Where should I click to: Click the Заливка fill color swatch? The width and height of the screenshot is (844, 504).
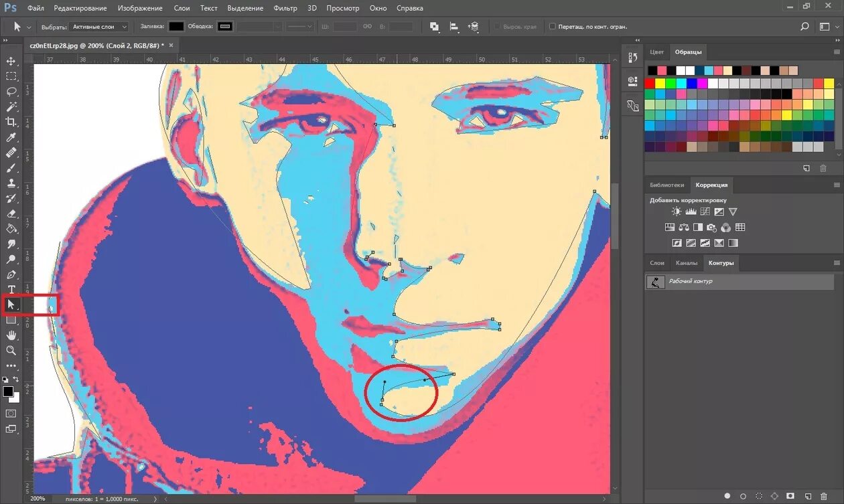(176, 27)
